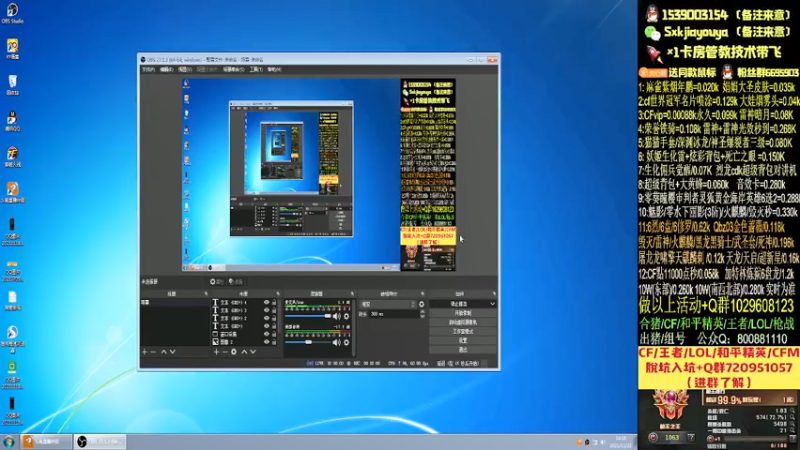Open the Tools menu in OBS
Viewport: 800px width, 450px height.
256,69
